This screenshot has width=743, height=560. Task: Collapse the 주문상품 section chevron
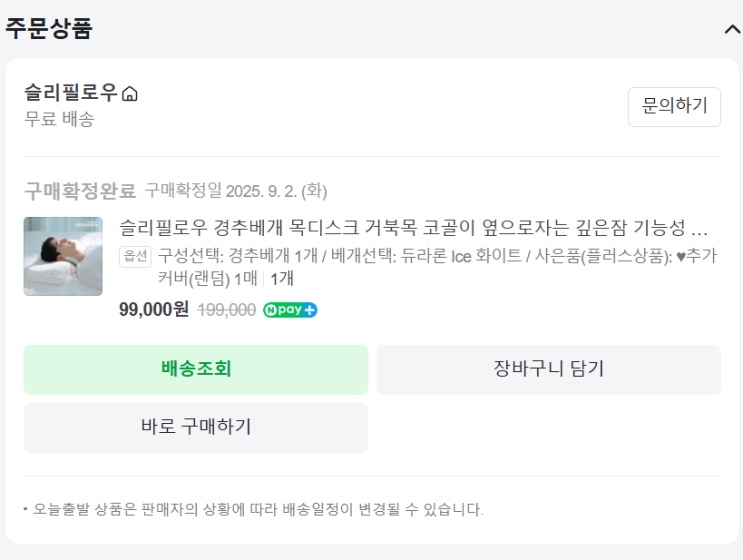click(731, 29)
